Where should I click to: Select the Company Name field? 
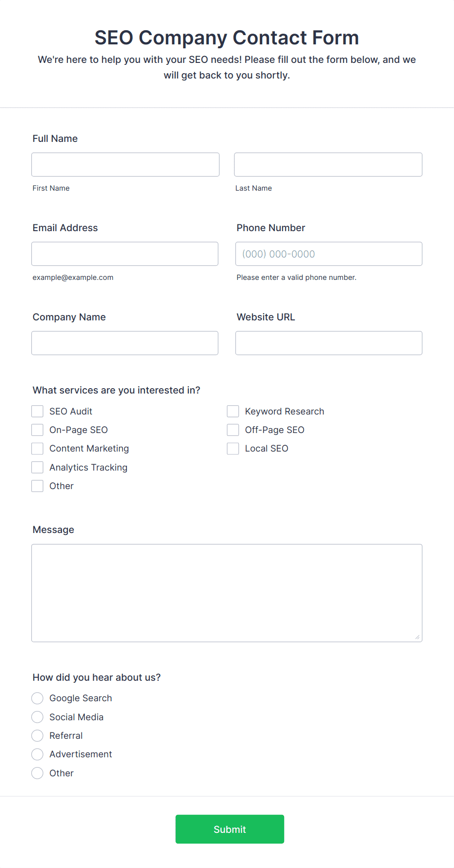point(125,343)
